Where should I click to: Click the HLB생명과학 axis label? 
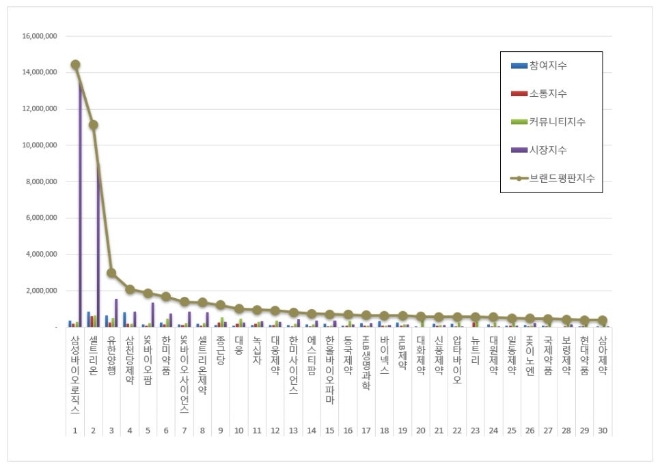(x=366, y=362)
